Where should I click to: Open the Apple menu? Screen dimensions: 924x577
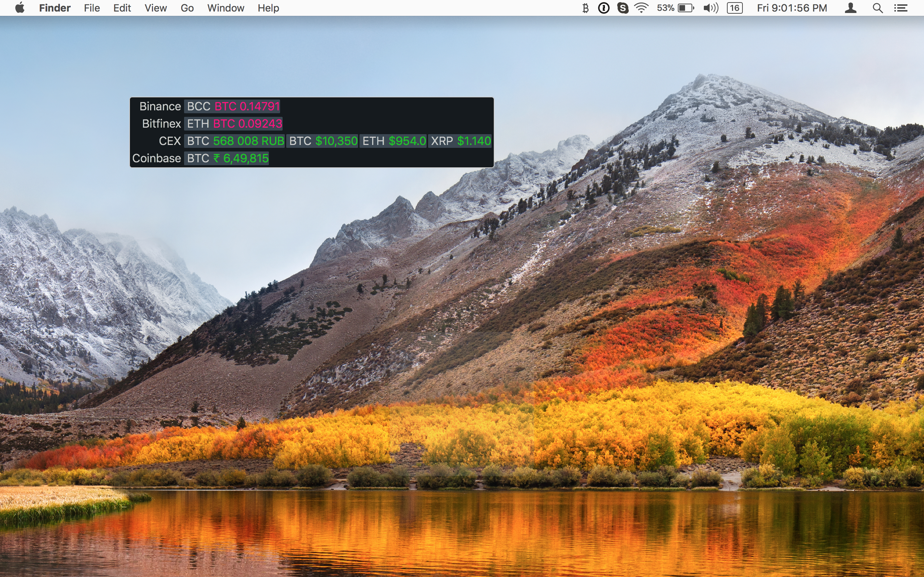20,8
